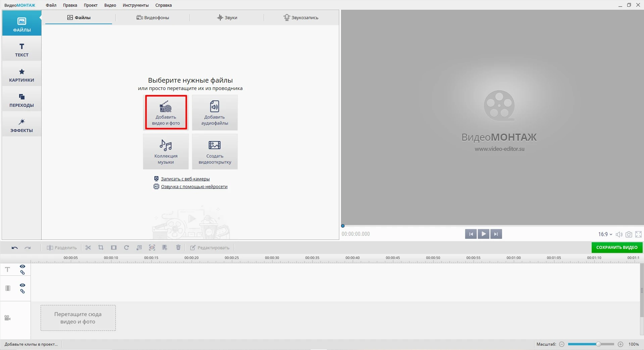The height and width of the screenshot is (350, 644).
Task: Open the Transitions sidebar panel
Action: [x=21, y=100]
